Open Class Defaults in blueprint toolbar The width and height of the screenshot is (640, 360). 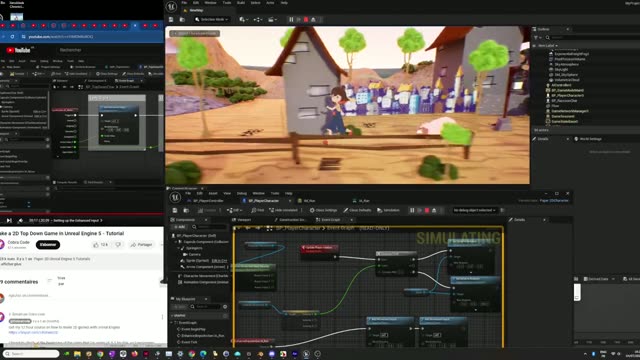(x=357, y=210)
